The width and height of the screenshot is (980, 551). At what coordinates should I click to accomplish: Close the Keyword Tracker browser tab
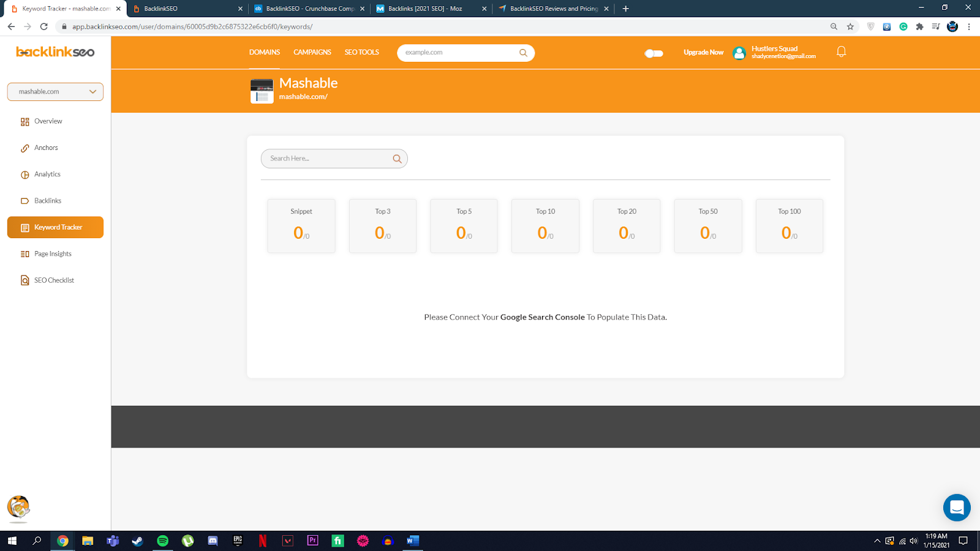[118, 9]
